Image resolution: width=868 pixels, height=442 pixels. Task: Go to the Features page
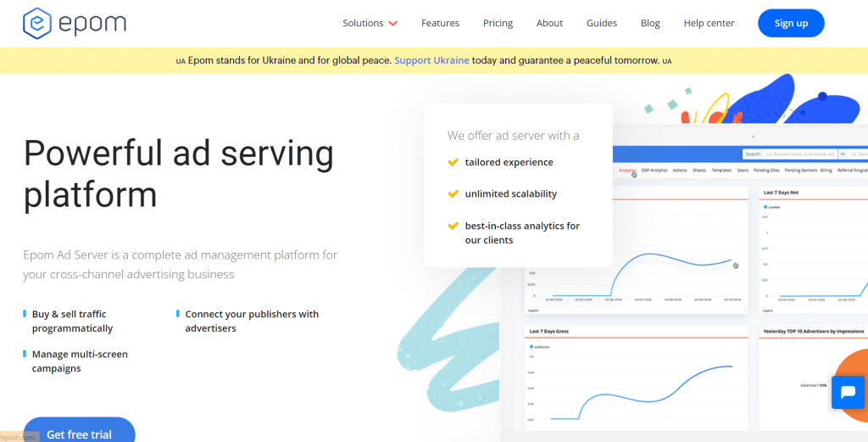click(440, 23)
